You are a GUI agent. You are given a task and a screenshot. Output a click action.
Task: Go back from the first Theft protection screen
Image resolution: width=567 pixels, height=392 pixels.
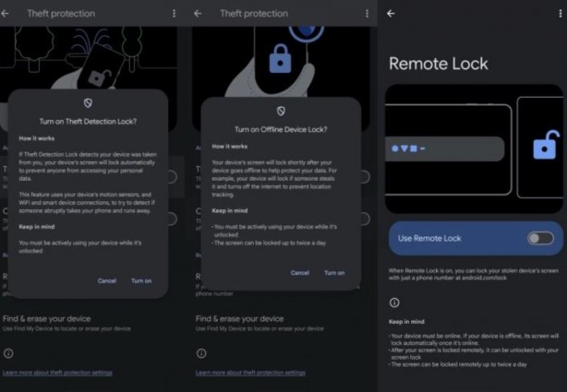[5, 14]
